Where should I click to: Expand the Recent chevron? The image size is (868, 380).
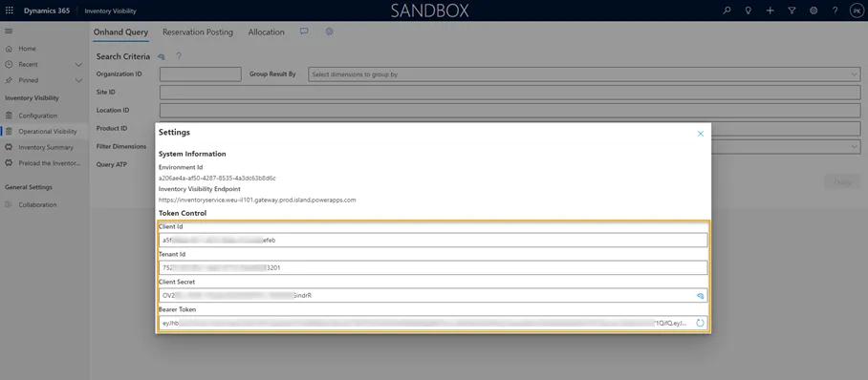click(x=78, y=65)
